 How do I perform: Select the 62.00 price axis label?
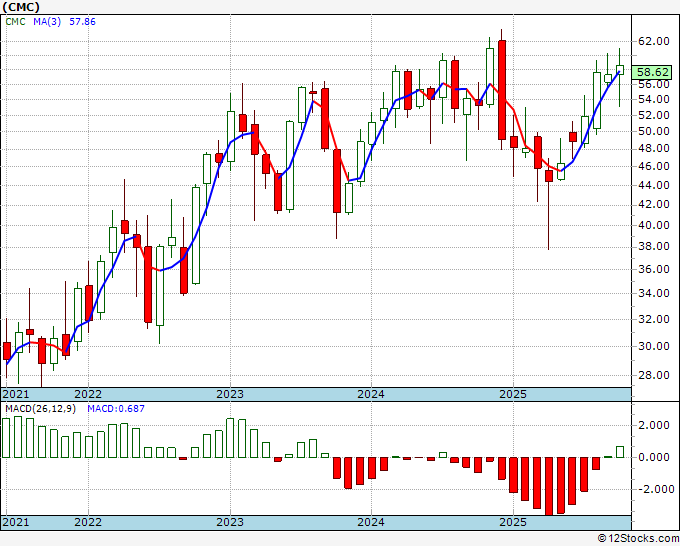tap(654, 42)
